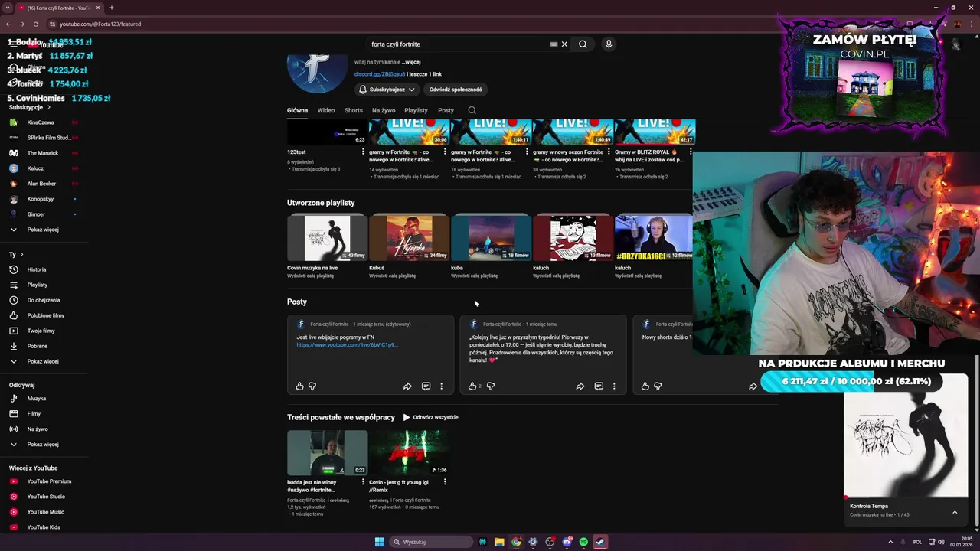Click the voice search microphone icon
Viewport: 980px width, 551px height.
pos(609,44)
